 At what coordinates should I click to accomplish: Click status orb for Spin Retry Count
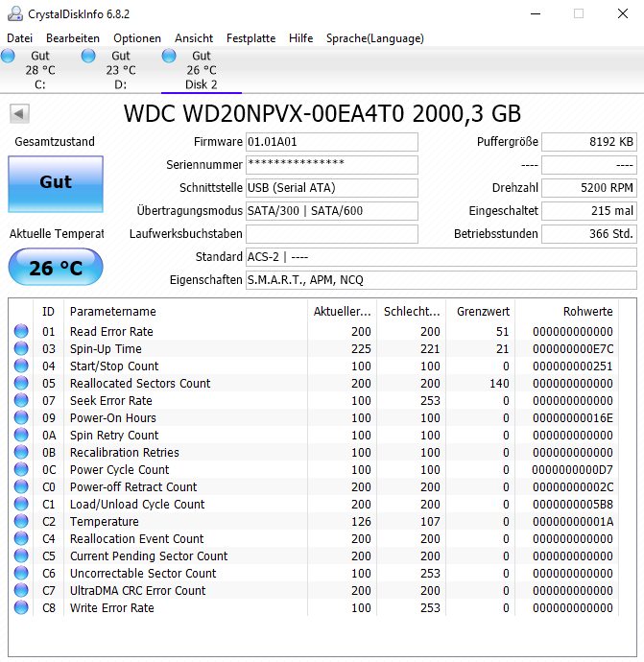[x=21, y=436]
